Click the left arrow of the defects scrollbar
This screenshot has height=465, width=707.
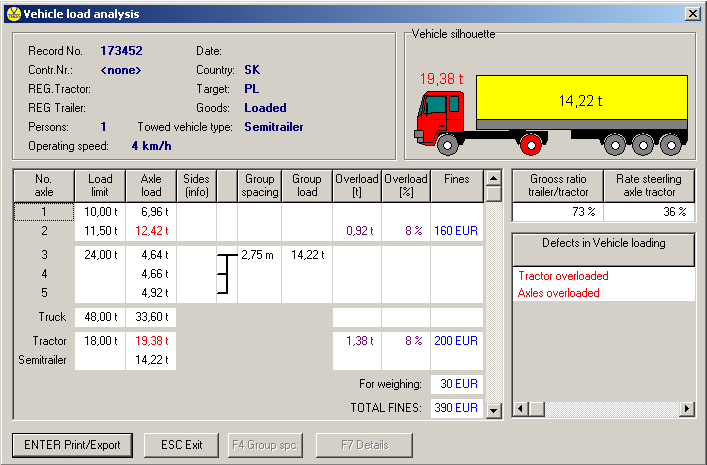coord(521,409)
